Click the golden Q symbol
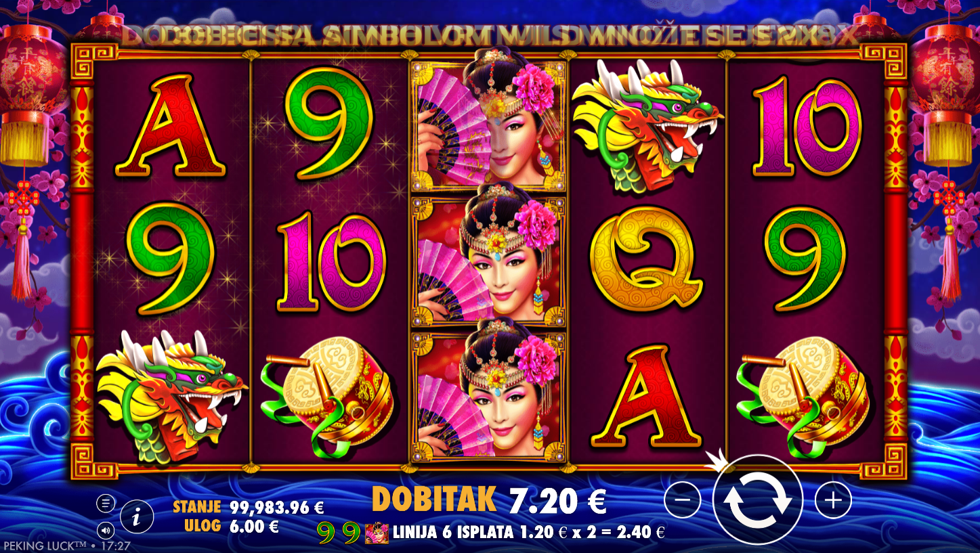The image size is (980, 553). (647, 262)
